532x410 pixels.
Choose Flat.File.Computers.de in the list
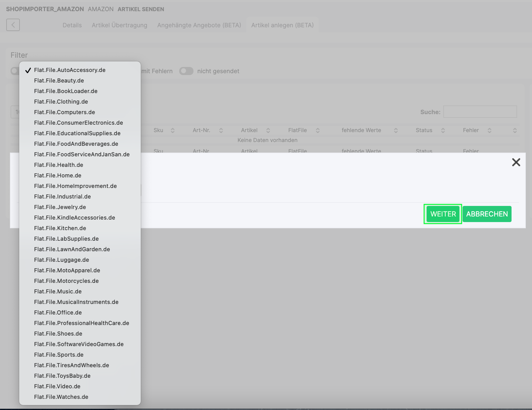tap(64, 112)
